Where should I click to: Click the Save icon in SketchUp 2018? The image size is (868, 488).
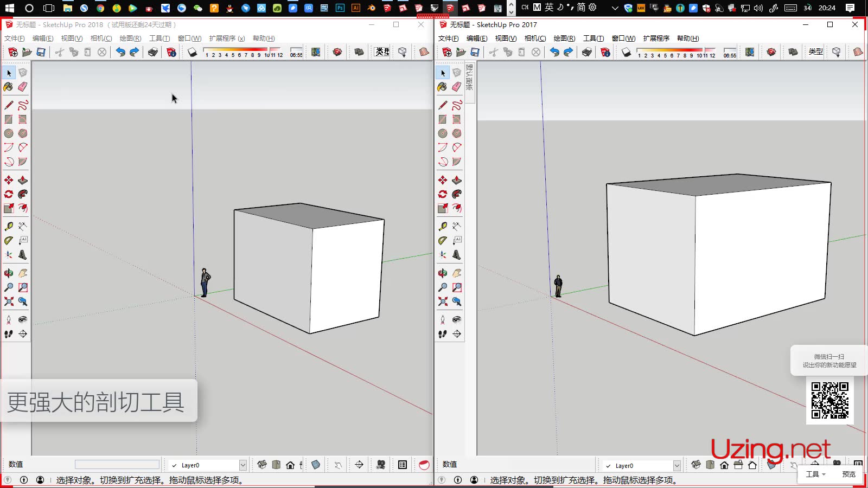pyautogui.click(x=40, y=52)
